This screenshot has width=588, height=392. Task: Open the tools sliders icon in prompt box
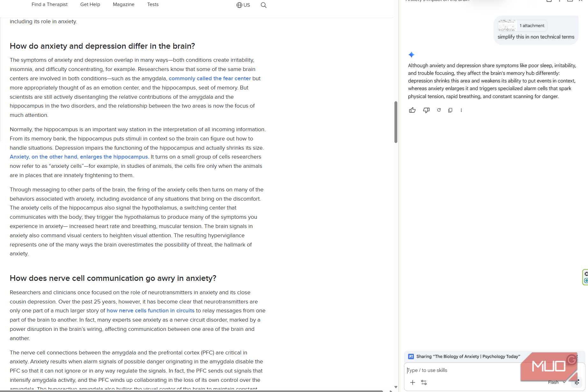pos(424,382)
